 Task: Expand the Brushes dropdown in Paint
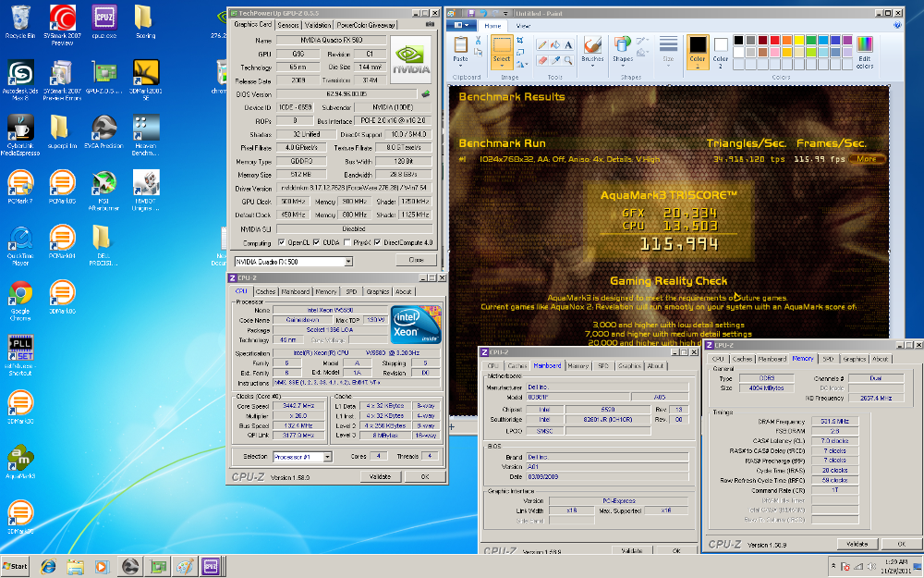pos(592,66)
